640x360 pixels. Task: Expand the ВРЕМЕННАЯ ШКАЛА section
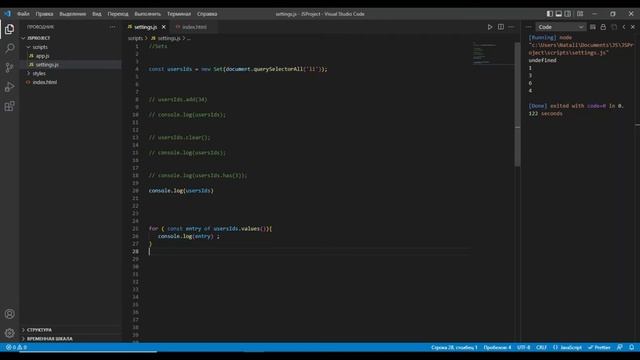tap(49, 339)
